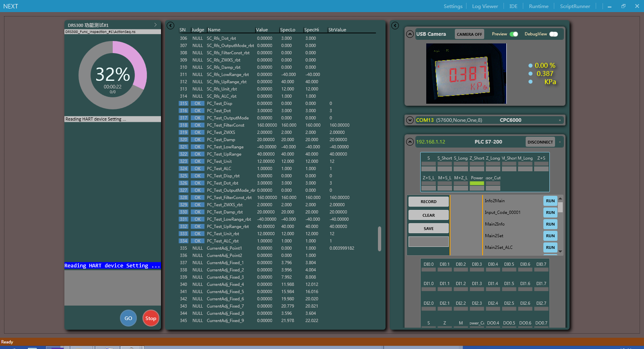
Task: Open the ScriptRunner menu
Action: pos(575,6)
